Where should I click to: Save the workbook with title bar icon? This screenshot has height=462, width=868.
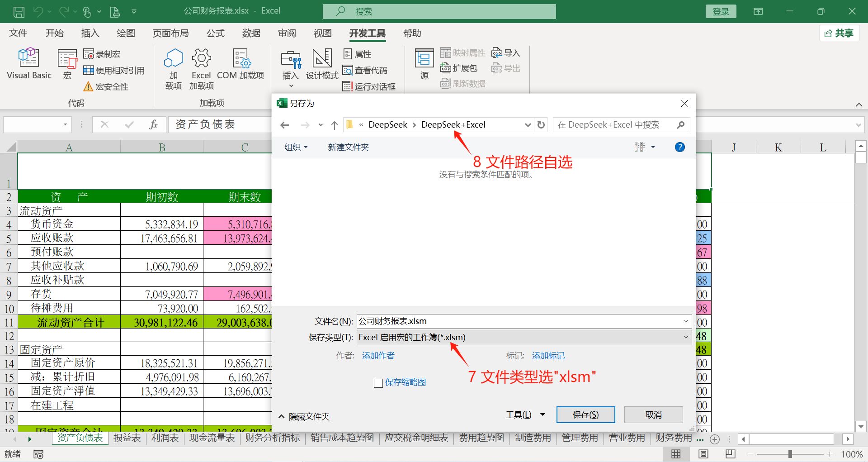point(19,12)
